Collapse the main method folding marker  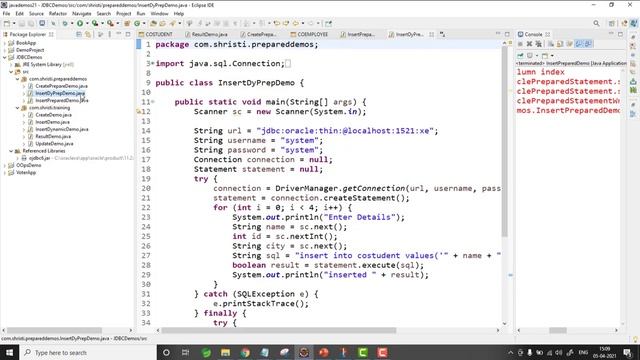pyautogui.click(x=153, y=102)
